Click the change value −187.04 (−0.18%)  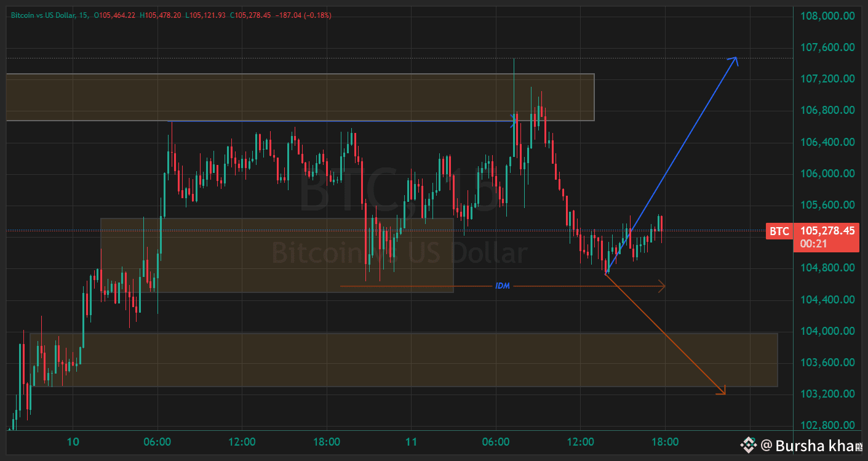click(x=303, y=15)
